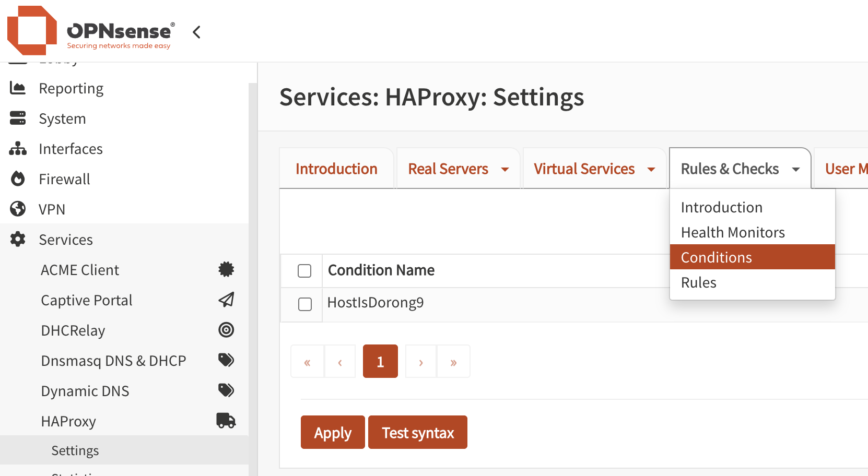The height and width of the screenshot is (476, 868).
Task: Click the Captive Portal paper plane icon
Action: click(x=226, y=300)
